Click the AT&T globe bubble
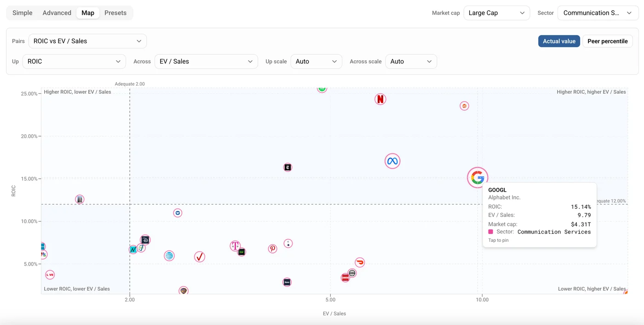644x325 pixels. [x=169, y=256]
